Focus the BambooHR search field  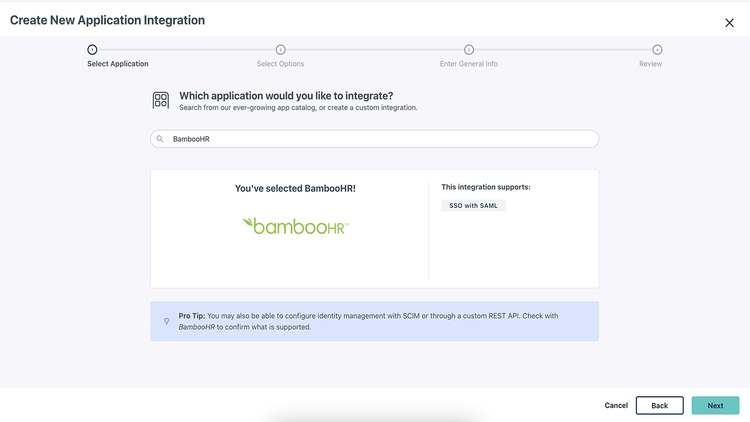[x=375, y=139]
